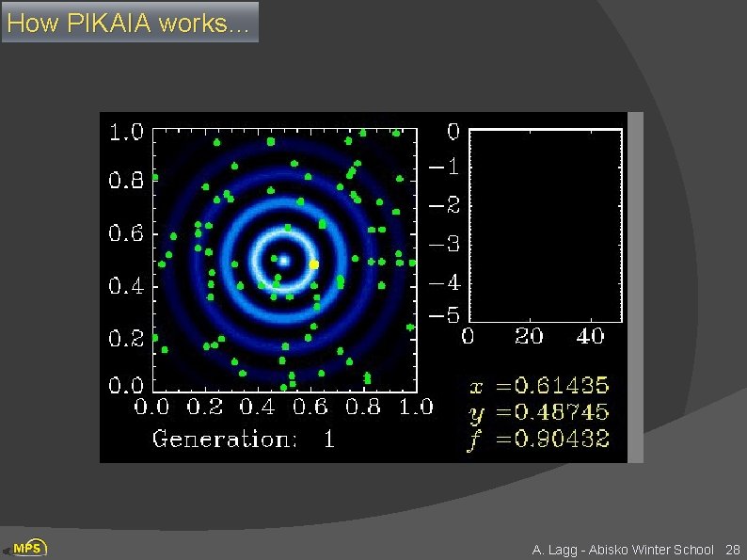Click the x =0.61435 value
The image size is (747, 560).
[539, 385]
